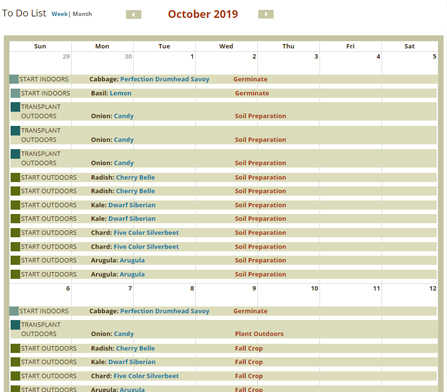This screenshot has height=392, width=447.
Task: Click Cabbage Germinate in the October 6 week
Action: [x=250, y=311]
